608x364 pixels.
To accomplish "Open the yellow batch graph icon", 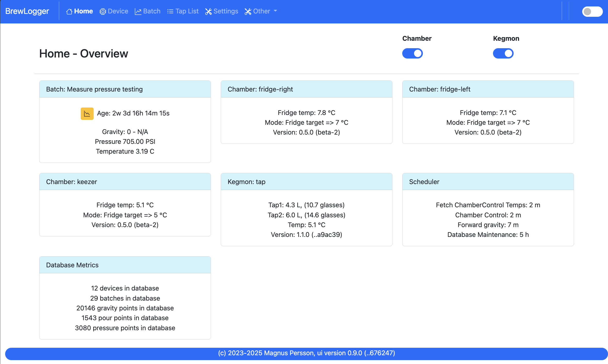I will 87,114.
